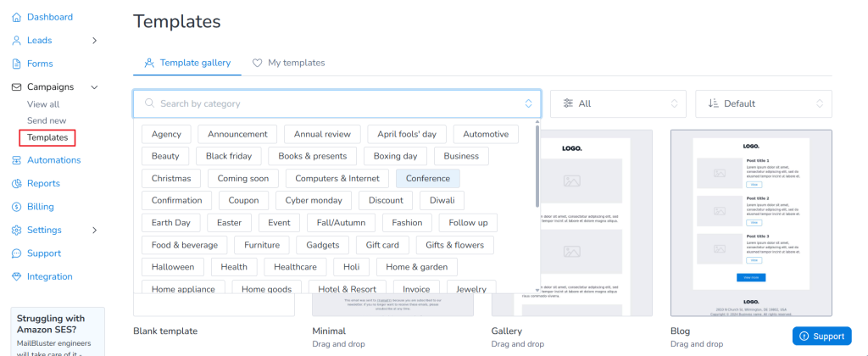Expand the Leads submenu chevron

(95, 41)
